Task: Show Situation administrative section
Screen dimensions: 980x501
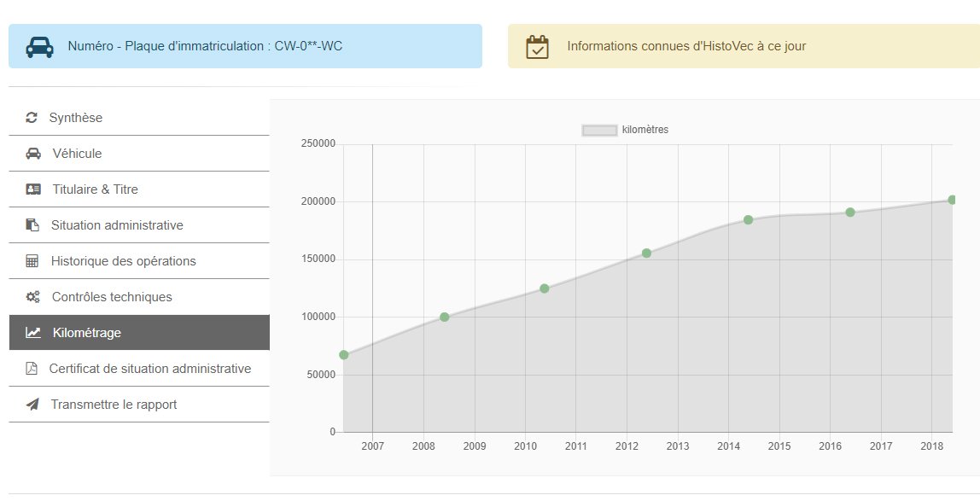Action: [139, 224]
